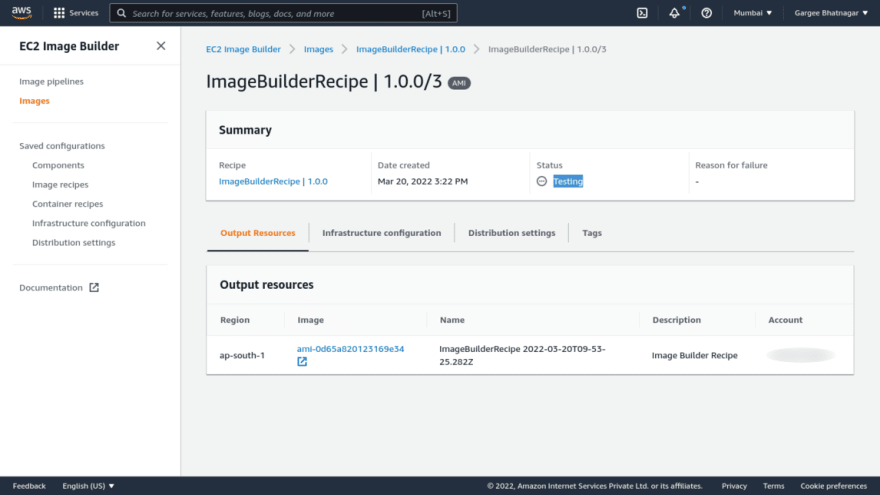Open the Mumbai region dropdown

pos(753,13)
